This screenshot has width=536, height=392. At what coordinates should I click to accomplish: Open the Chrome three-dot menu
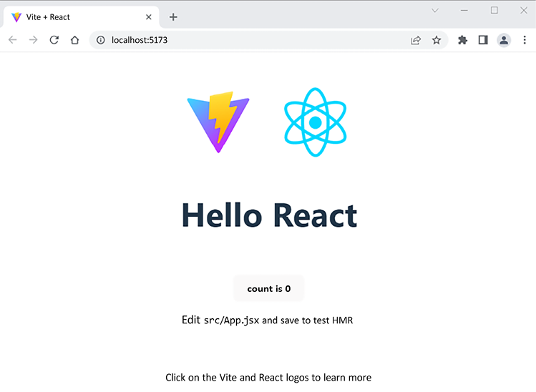coord(525,40)
